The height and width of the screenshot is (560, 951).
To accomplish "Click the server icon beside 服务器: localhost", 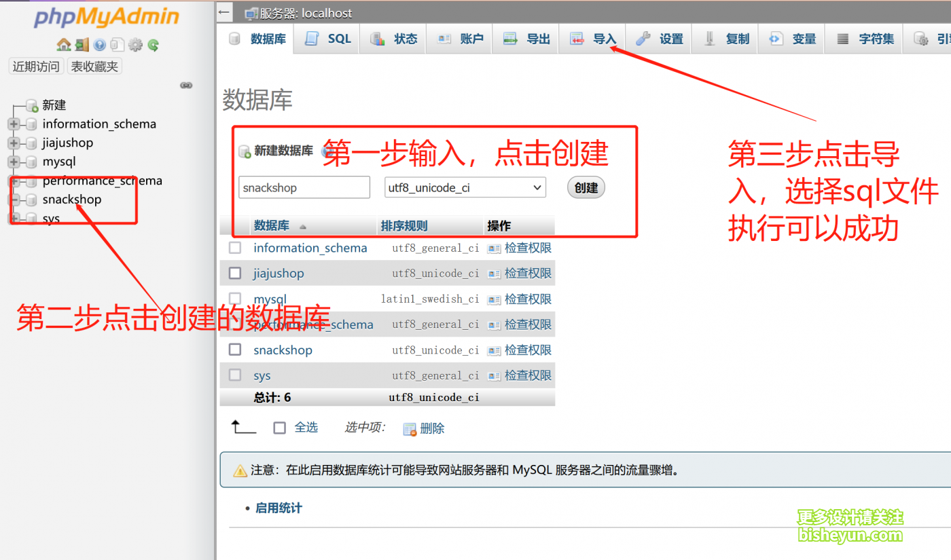I will (x=251, y=14).
